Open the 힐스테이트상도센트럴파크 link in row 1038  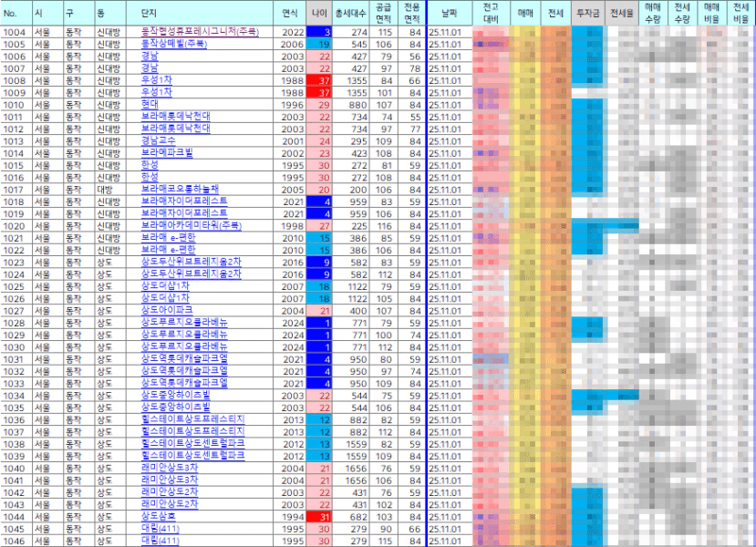click(x=192, y=443)
